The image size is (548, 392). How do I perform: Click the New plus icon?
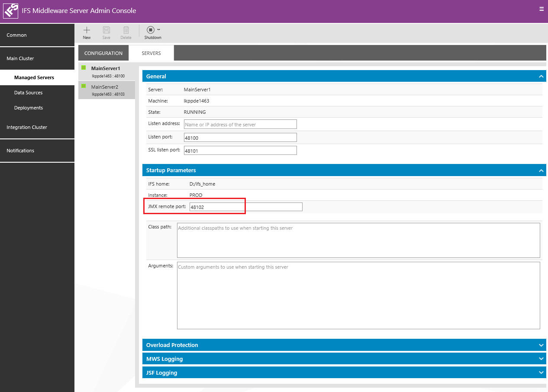87,30
